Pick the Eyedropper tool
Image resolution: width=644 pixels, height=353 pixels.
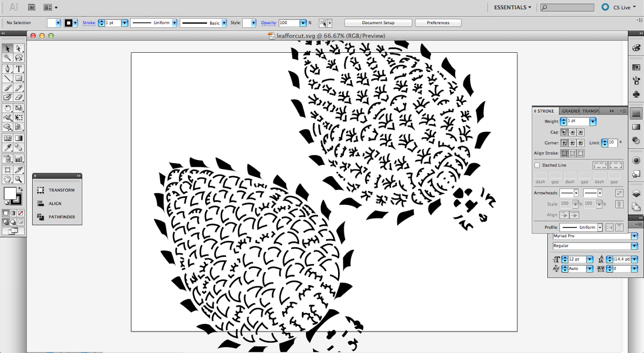8,148
